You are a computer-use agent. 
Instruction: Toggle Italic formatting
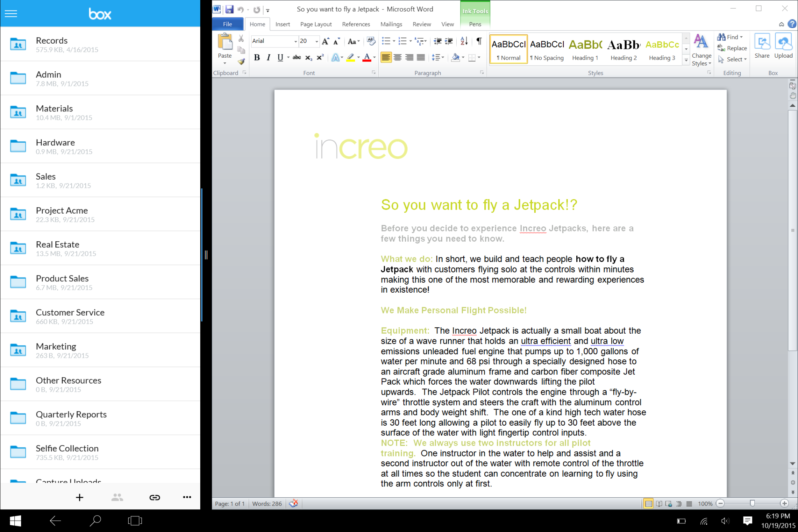(268, 58)
